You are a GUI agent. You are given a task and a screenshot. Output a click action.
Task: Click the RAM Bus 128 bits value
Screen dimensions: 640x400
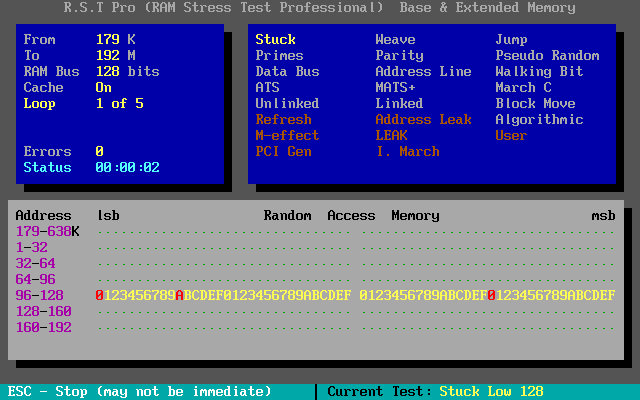tap(127, 71)
